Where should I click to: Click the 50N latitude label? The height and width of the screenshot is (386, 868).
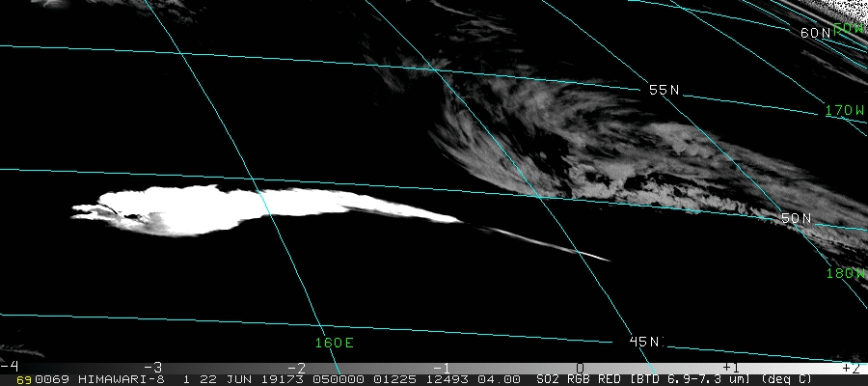point(796,218)
